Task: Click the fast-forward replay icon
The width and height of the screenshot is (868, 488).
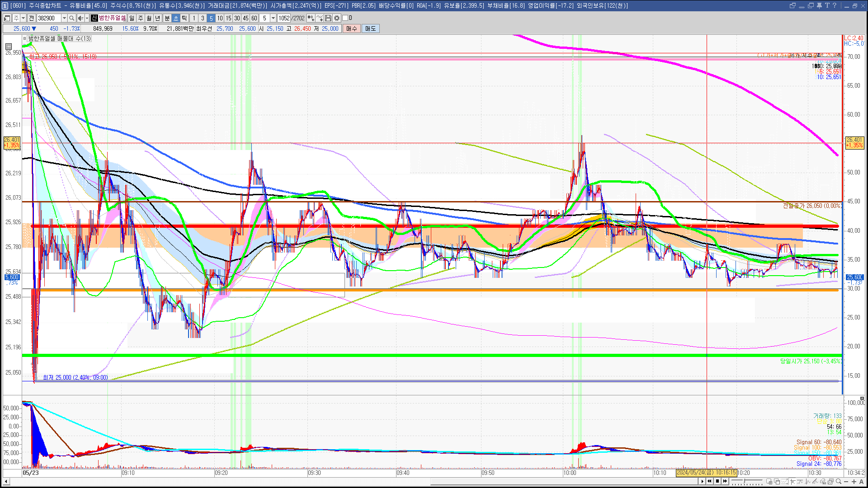Action: [x=725, y=481]
